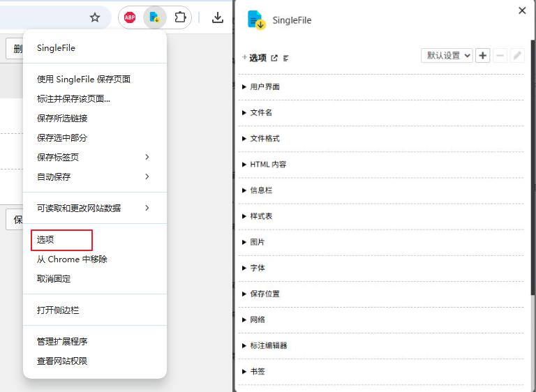
Task: Expand the 书签 section
Action: [381, 372]
